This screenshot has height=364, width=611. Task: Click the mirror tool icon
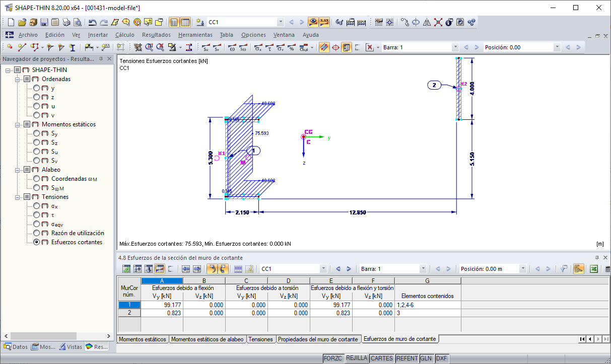point(427,22)
